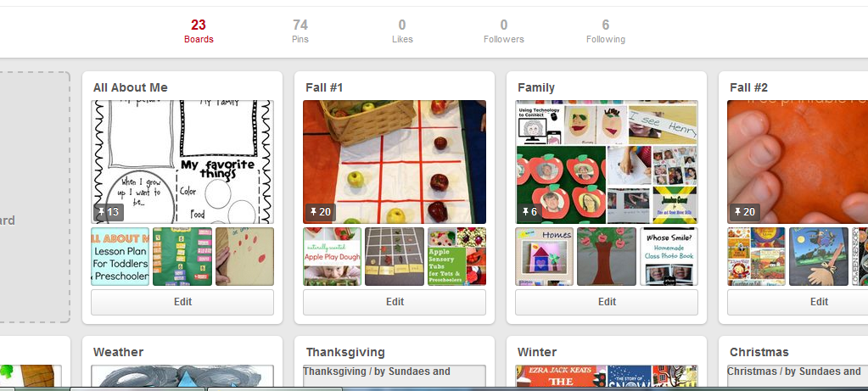The width and height of the screenshot is (868, 391).
Task: Click the 6 pins badge on Family board
Action: (x=529, y=212)
